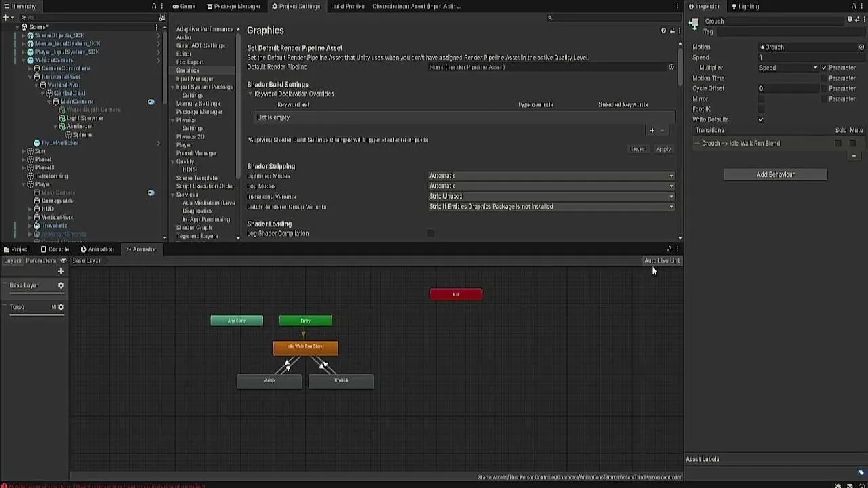Viewport: 868px width, 488px height.
Task: Expand the Sun object in Hierarchy
Action: (24, 151)
